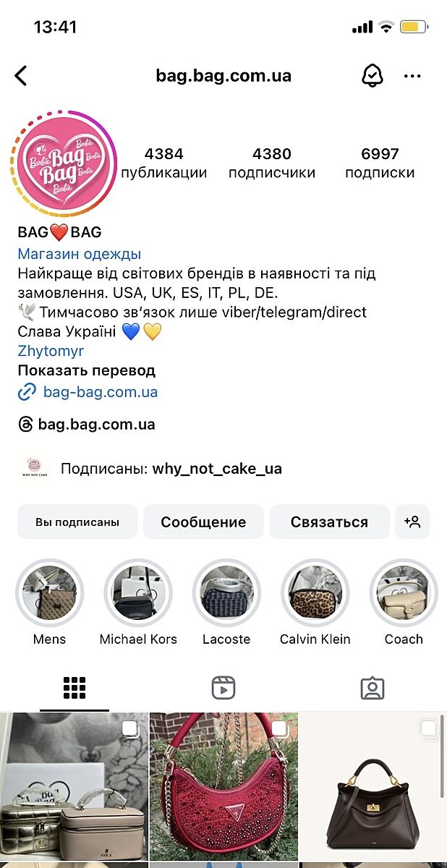
Task: Expand the Вы подписаны following options
Action: coord(77,522)
